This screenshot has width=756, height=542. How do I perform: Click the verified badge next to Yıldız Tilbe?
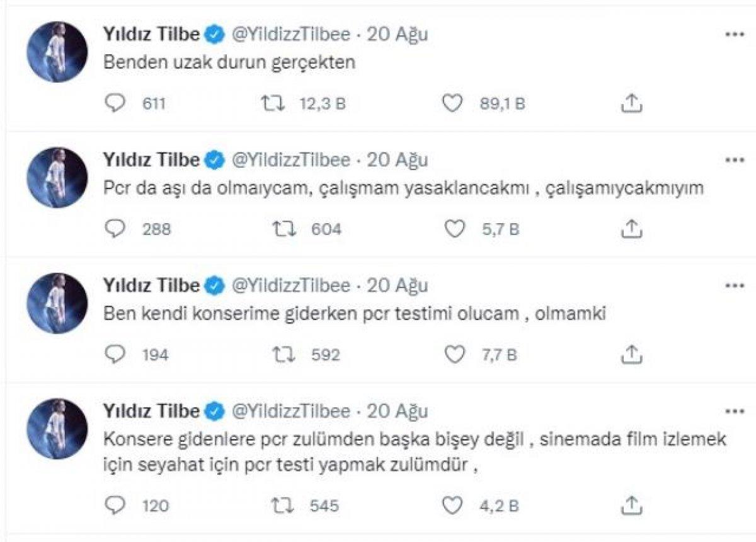point(215,35)
